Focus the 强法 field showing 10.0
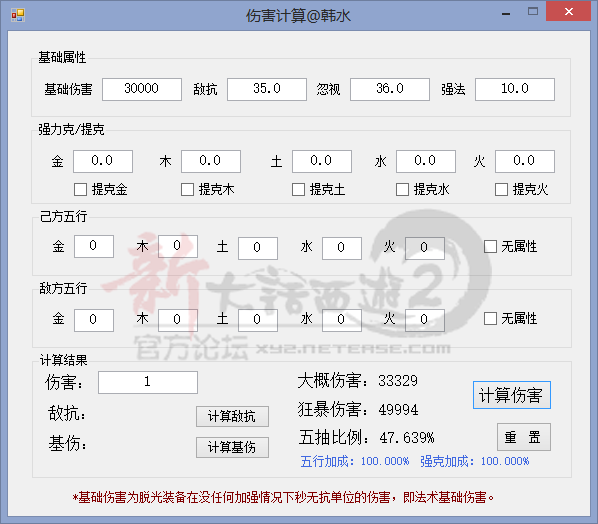 514,89
